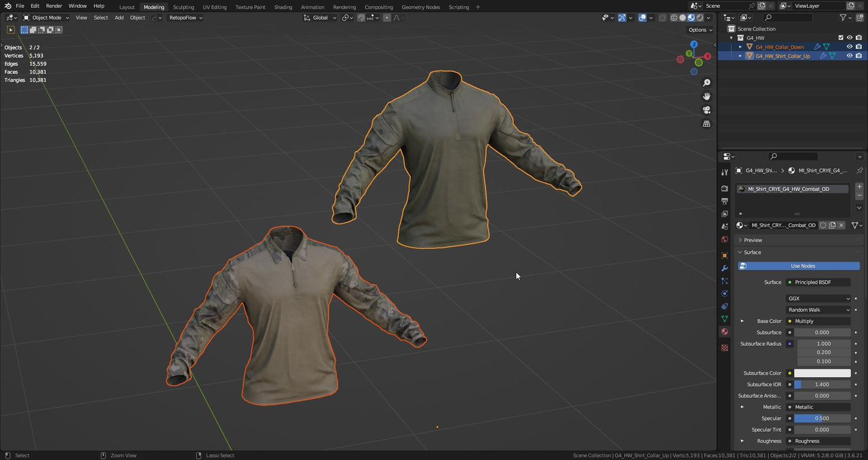The image size is (868, 460).
Task: Open the Material Properties tab
Action: [x=724, y=332]
